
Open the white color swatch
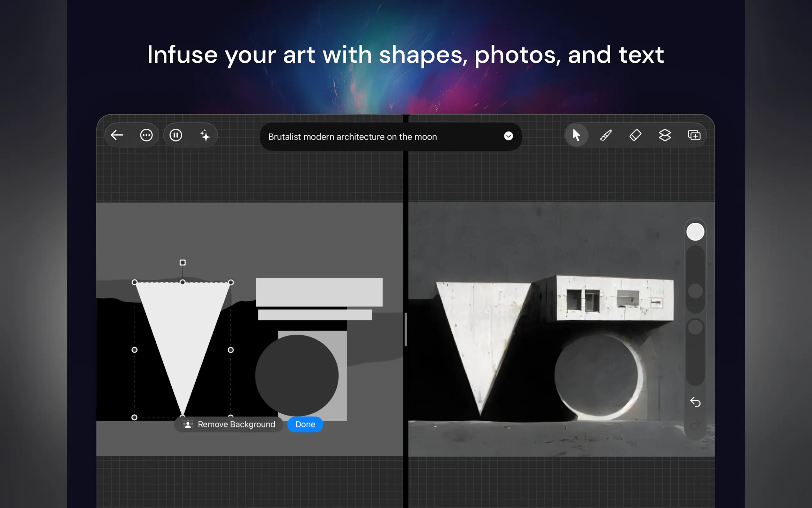coord(695,232)
